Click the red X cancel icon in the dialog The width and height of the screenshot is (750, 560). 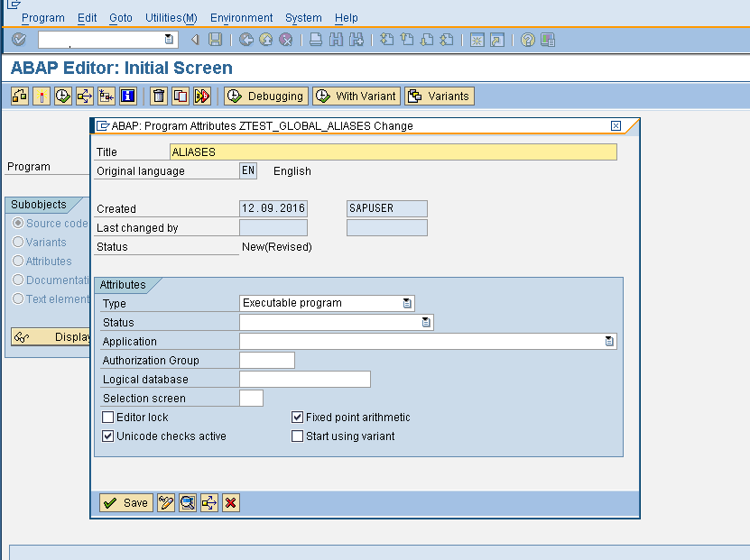[x=231, y=503]
